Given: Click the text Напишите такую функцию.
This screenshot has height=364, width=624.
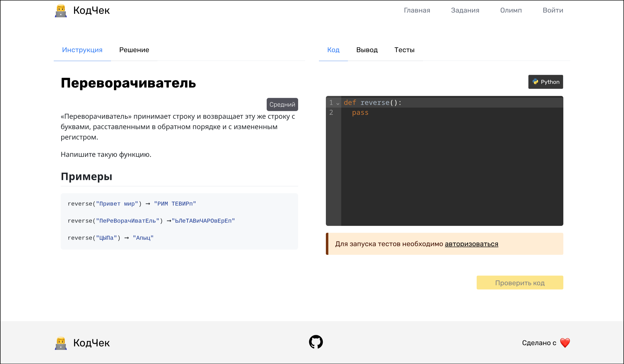Looking at the screenshot, I should pyautogui.click(x=106, y=154).
